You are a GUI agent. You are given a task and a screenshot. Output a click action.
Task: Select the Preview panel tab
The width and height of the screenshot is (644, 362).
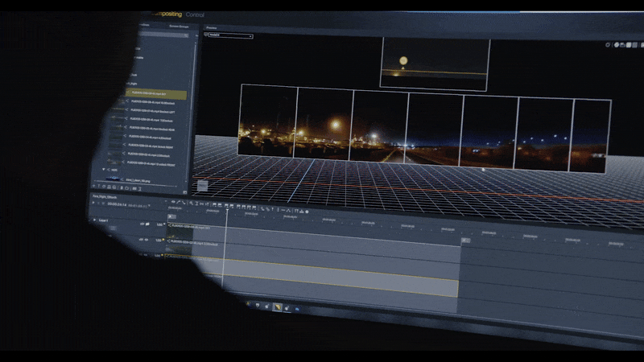point(212,28)
